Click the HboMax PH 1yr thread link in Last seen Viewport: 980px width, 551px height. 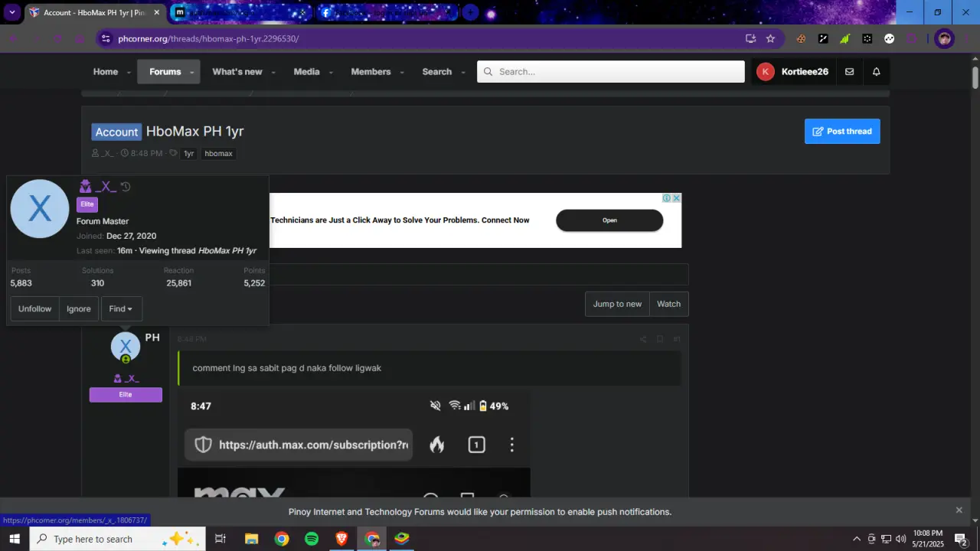[x=227, y=250]
